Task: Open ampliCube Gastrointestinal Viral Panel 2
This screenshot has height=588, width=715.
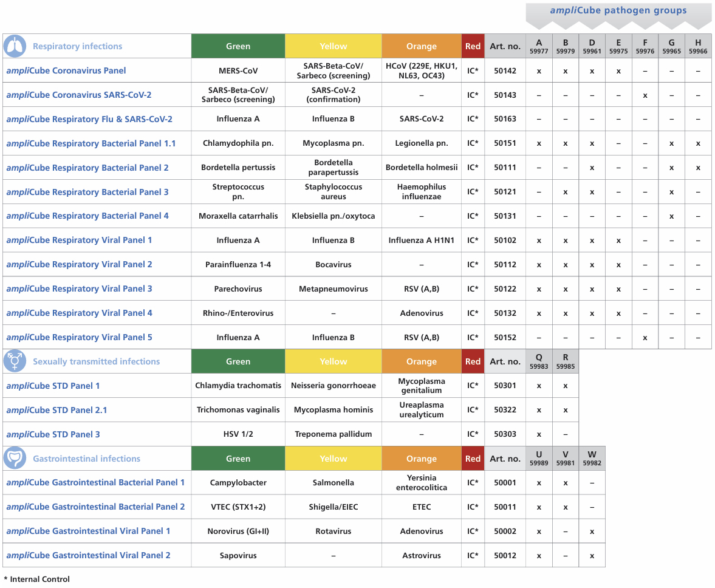Action: point(88,555)
